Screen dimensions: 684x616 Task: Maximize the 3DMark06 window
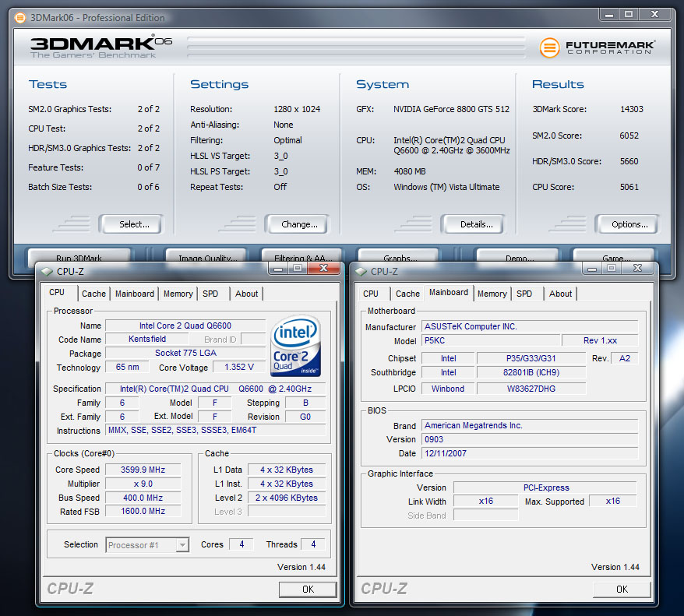click(629, 14)
